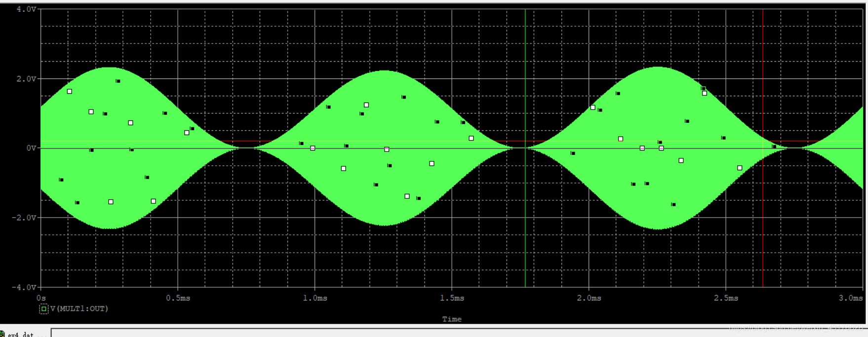
Task: Click the V(MULT1:OUT) trace legend symbol
Action: (44, 309)
